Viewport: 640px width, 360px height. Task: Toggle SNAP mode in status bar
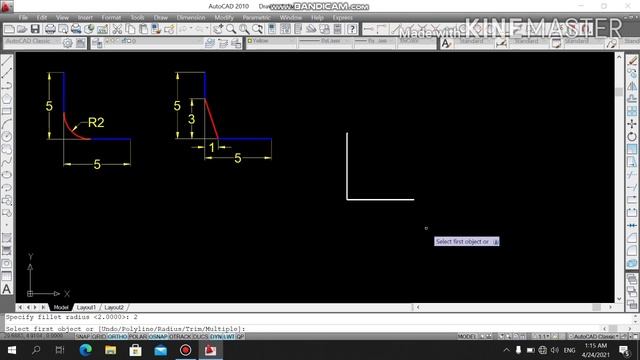83,337
